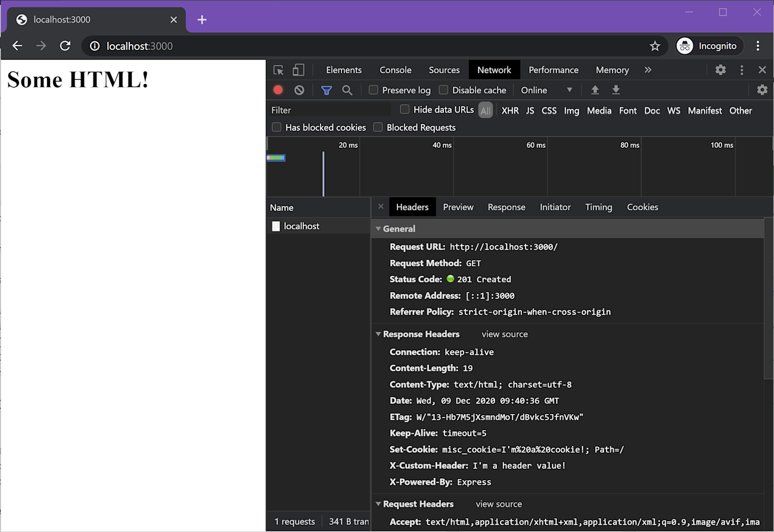The width and height of the screenshot is (774, 532).
Task: Toggle the device toolbar icon
Action: tap(299, 70)
